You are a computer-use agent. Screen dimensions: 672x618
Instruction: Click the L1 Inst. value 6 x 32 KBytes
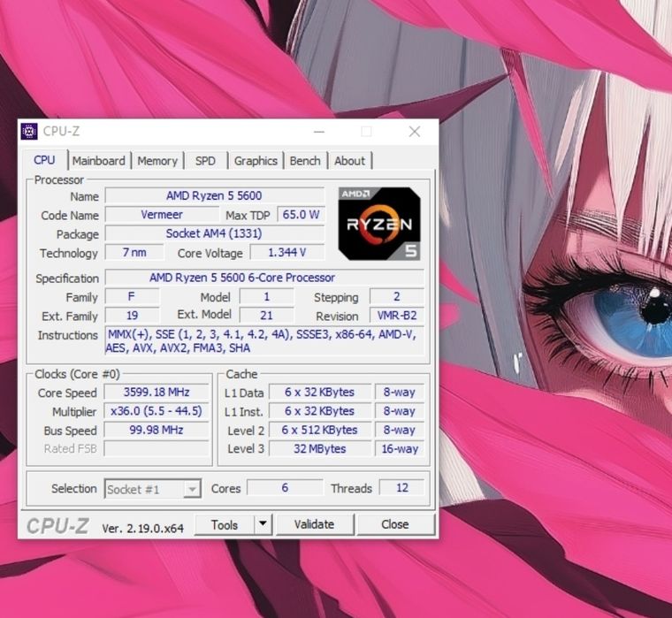click(x=320, y=411)
